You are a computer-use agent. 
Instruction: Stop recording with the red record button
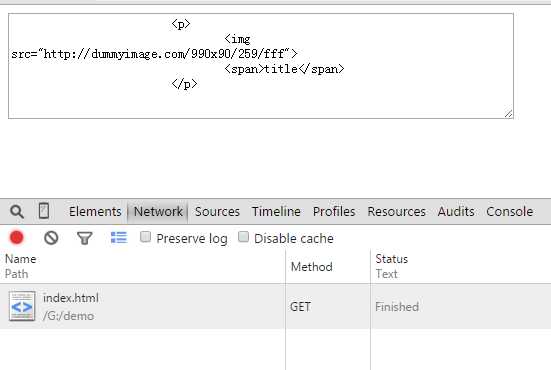click(17, 238)
